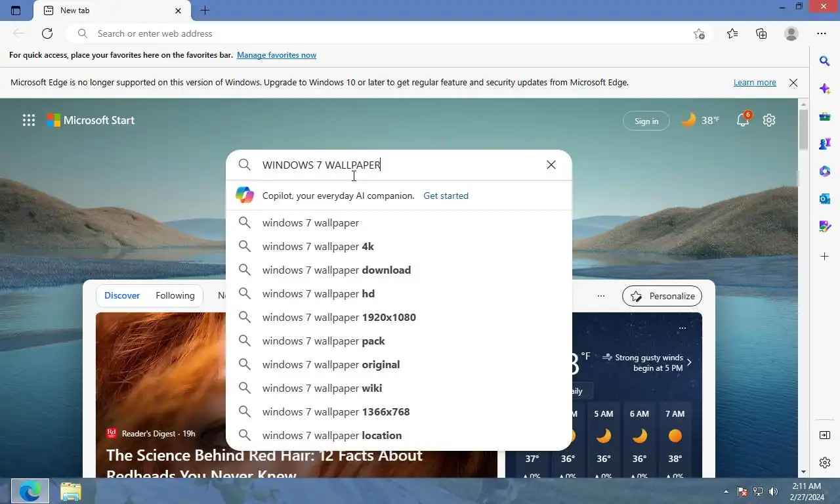Select suggestion windows 7 wallpaper 1366x768

399,411
